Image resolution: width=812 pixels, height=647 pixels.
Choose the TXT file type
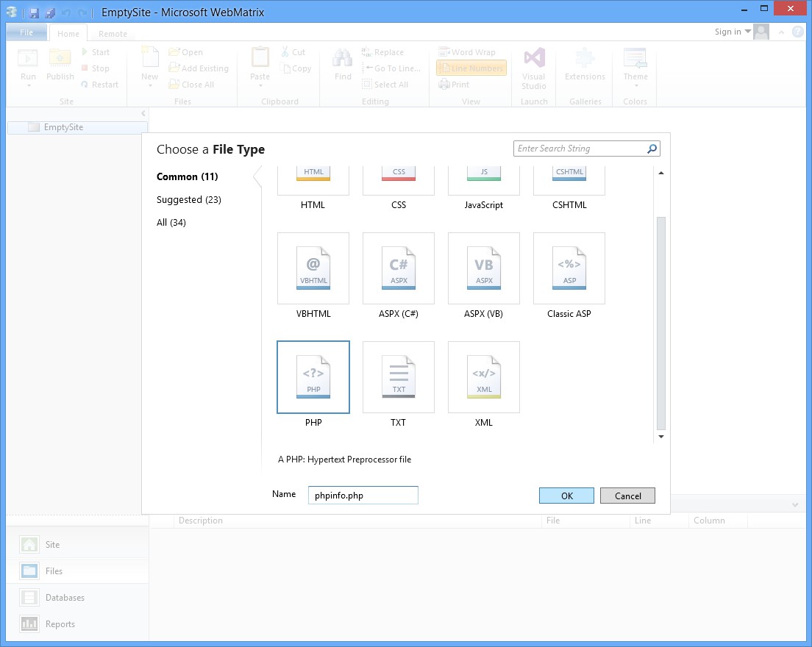tap(398, 377)
